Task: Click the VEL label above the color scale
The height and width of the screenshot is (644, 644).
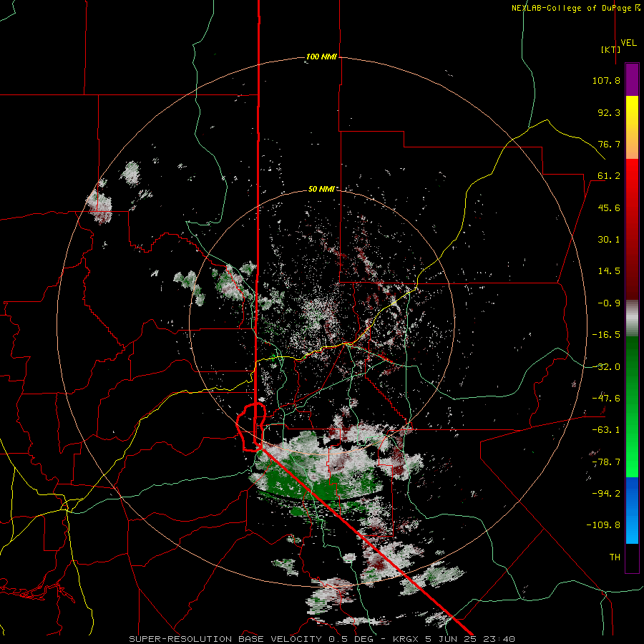Action: point(628,43)
